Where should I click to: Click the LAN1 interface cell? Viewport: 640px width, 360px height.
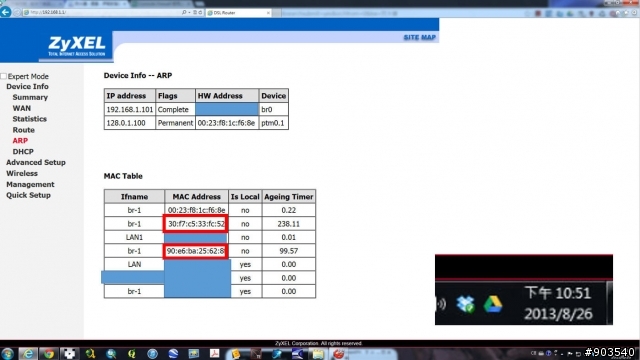click(134, 237)
